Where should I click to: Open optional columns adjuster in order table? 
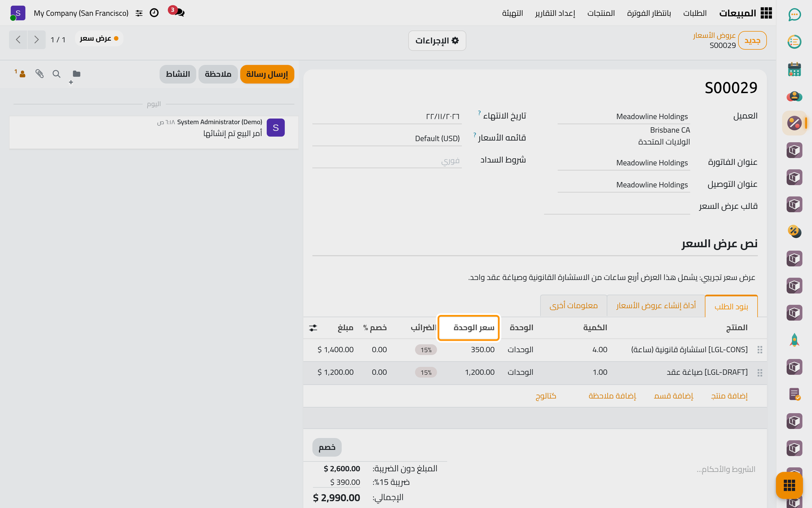click(313, 328)
